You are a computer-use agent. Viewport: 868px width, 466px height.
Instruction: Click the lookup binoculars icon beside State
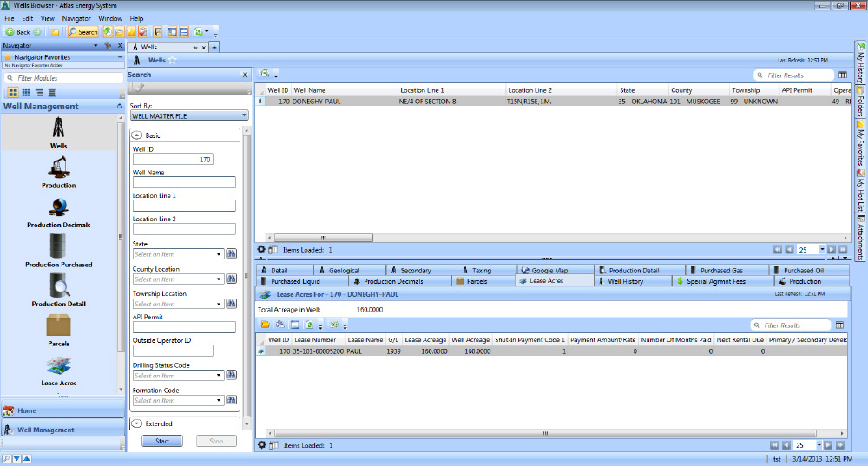[x=232, y=253]
